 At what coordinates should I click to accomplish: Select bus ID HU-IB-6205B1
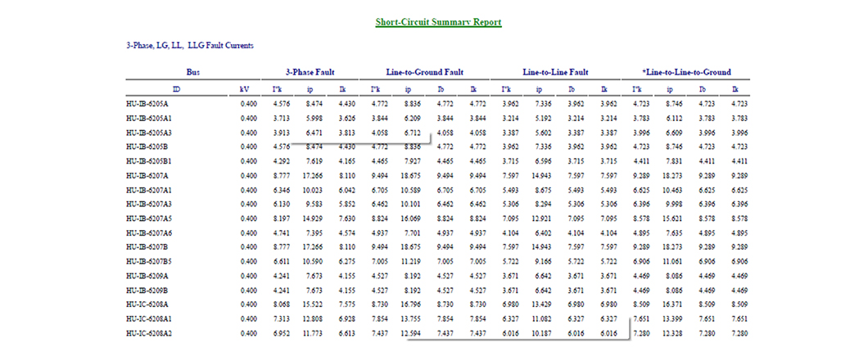tap(149, 161)
